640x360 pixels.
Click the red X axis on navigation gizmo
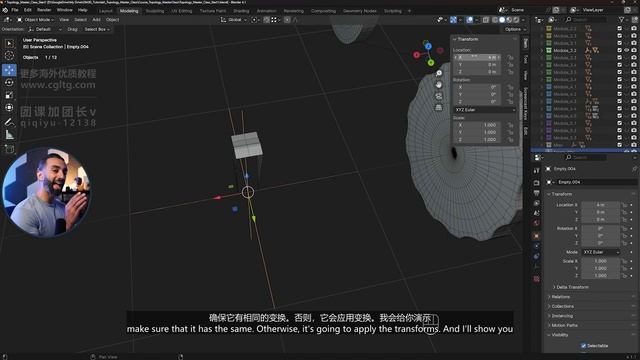(x=416, y=55)
